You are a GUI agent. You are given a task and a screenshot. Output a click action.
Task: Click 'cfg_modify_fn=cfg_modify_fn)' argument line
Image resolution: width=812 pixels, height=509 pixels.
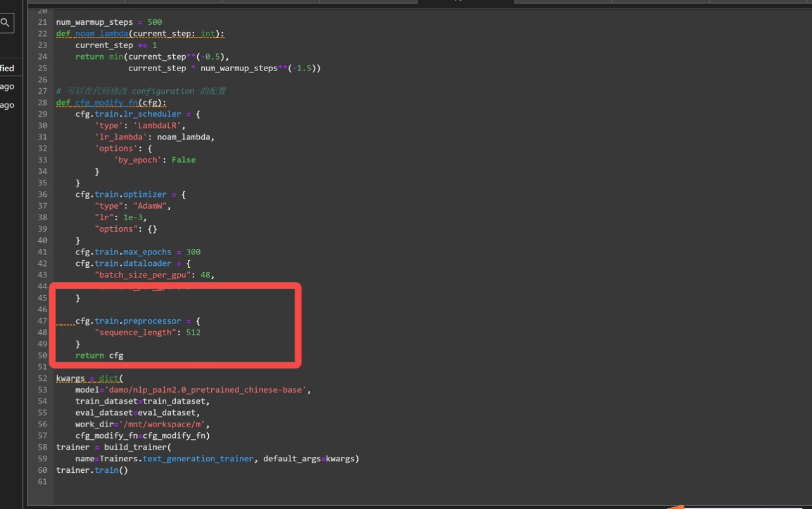pyautogui.click(x=143, y=435)
